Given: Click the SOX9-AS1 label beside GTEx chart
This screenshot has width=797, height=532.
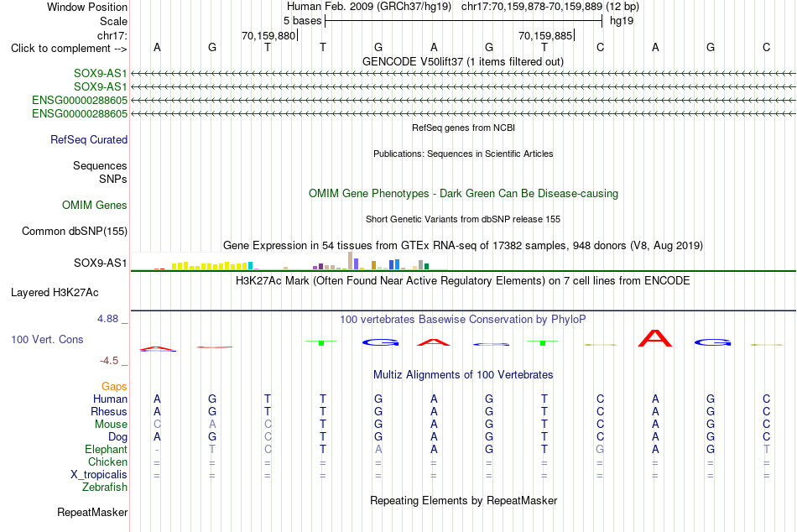Looking at the screenshot, I should [x=100, y=263].
